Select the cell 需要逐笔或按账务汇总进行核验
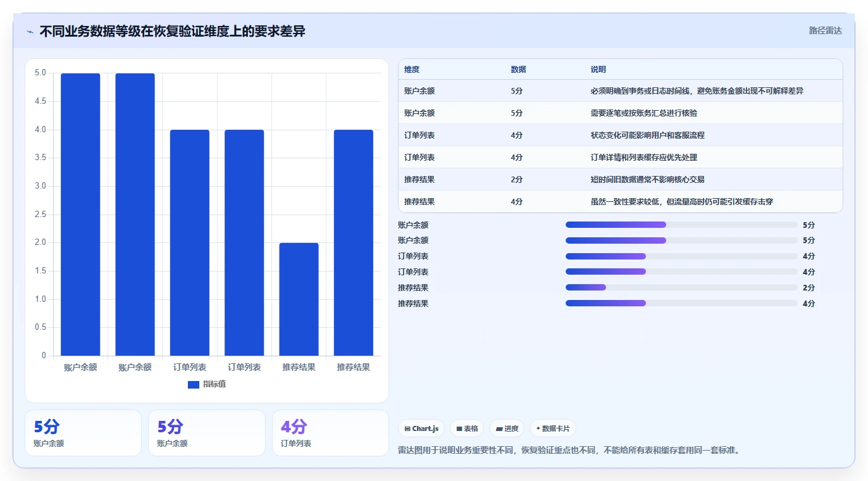 coord(644,113)
